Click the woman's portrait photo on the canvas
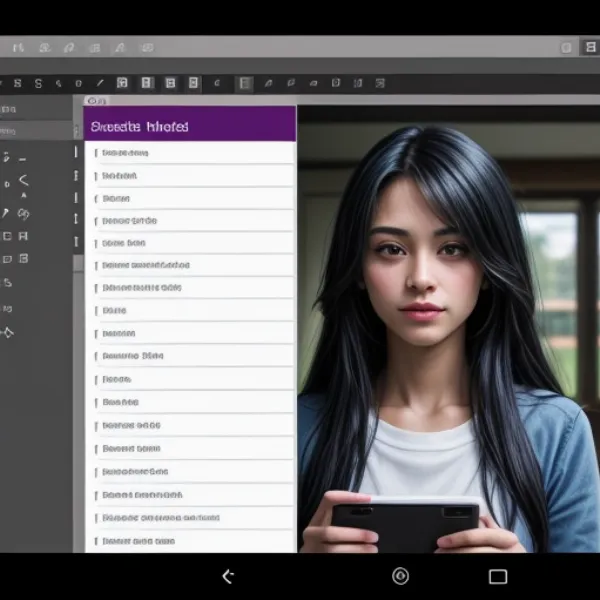This screenshot has width=600, height=600. click(448, 329)
